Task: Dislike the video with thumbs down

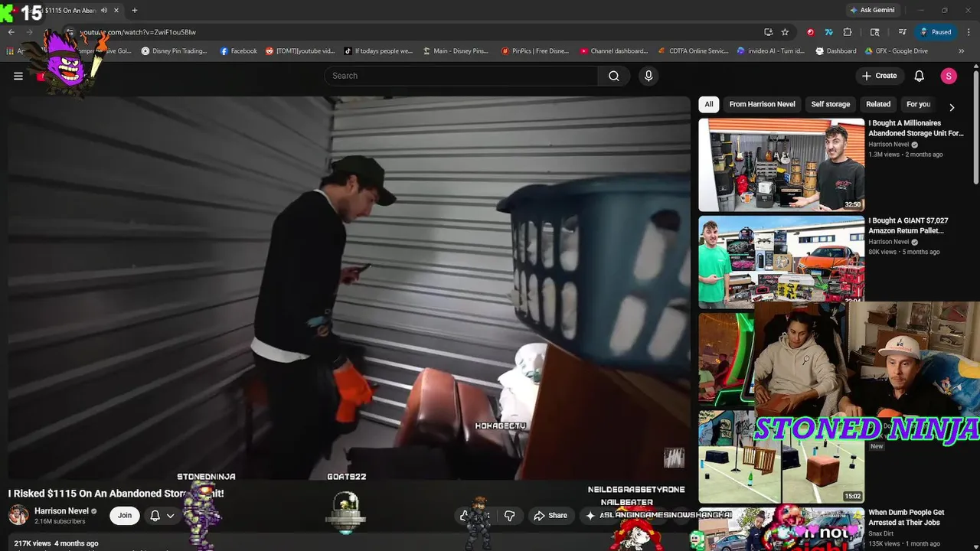Action: 509,515
